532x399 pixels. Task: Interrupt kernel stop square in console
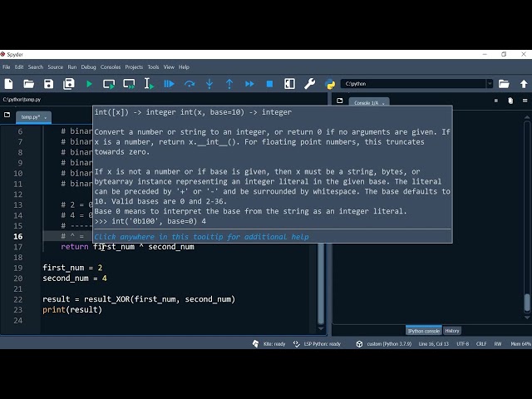(x=496, y=101)
